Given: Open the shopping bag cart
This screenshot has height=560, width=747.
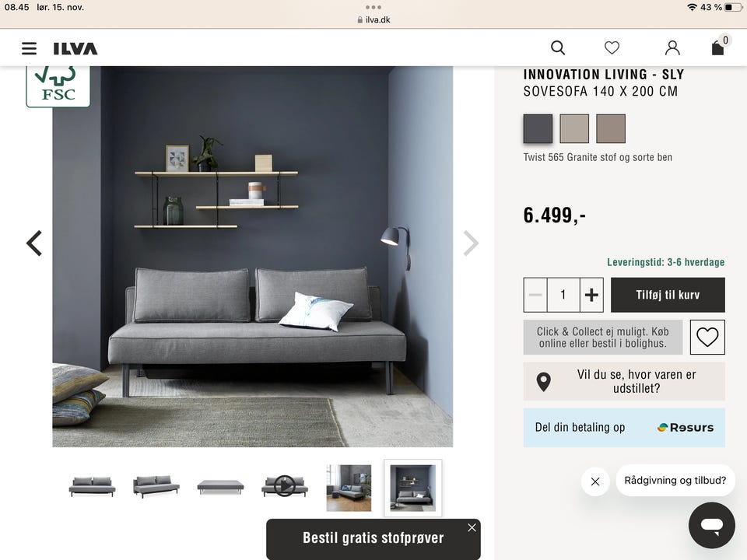Looking at the screenshot, I should (x=718, y=47).
